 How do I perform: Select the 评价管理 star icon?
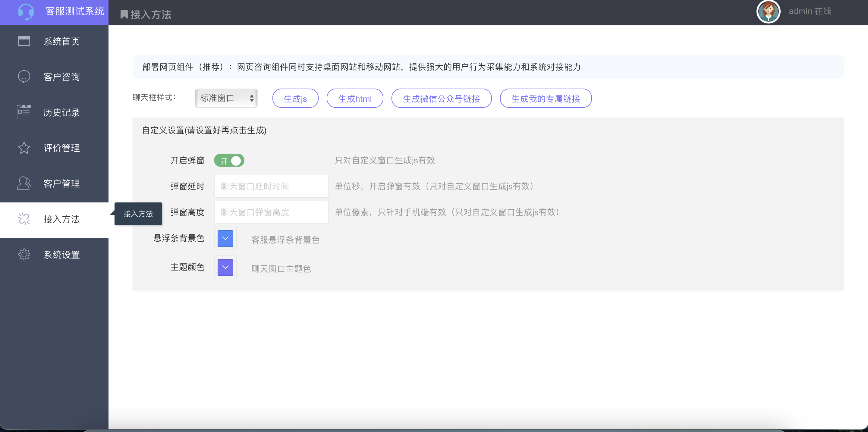pyautogui.click(x=24, y=148)
